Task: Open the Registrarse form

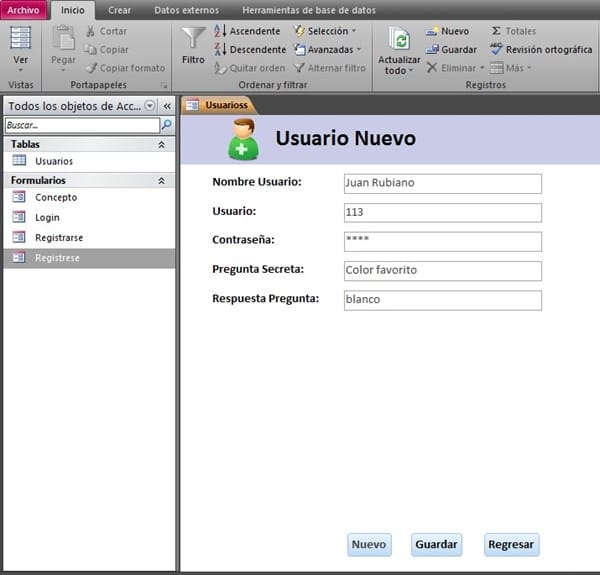Action: [59, 238]
